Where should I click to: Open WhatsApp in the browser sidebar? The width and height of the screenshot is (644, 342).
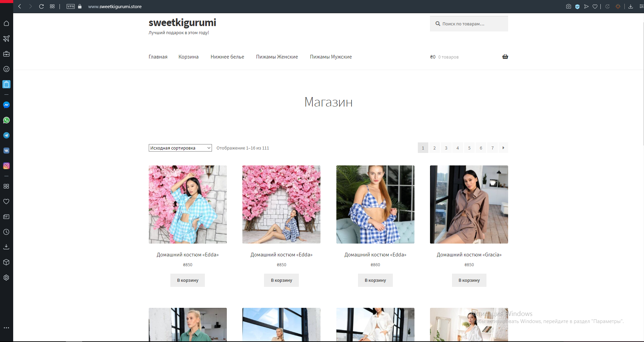pyautogui.click(x=6, y=120)
